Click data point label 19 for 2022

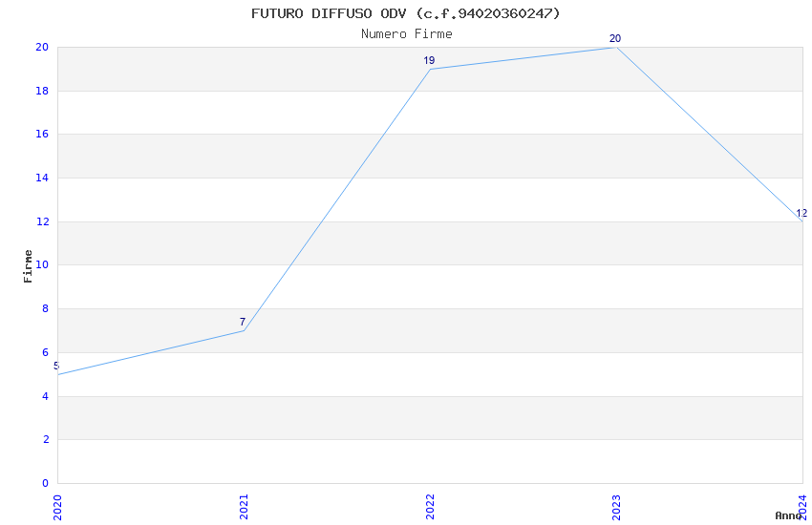pyautogui.click(x=429, y=60)
